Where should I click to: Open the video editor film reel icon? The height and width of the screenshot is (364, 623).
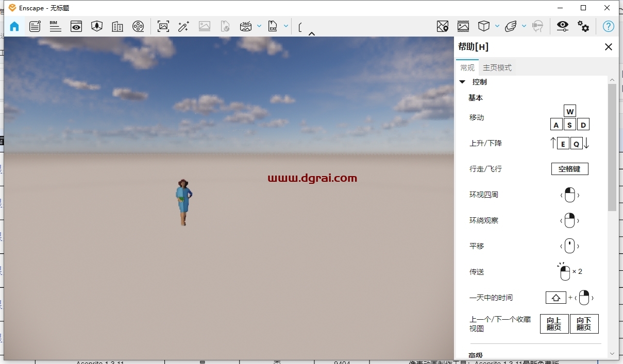tap(138, 26)
